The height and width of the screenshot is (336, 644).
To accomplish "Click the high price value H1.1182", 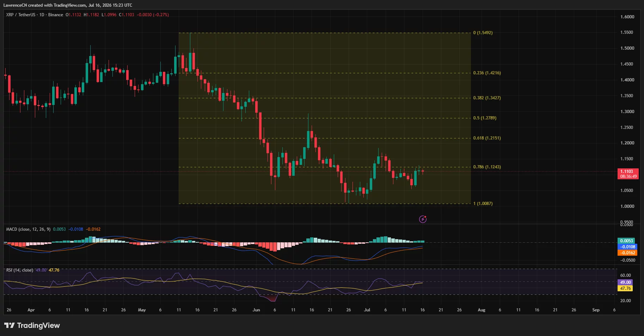I will [x=91, y=15].
